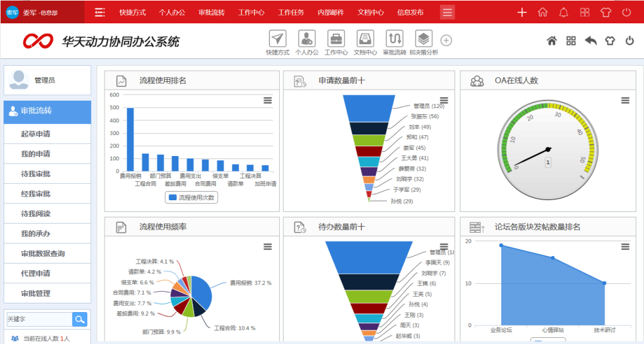Click 起草申请 in the left sidebar
The width and height of the screenshot is (644, 344).
point(36,134)
